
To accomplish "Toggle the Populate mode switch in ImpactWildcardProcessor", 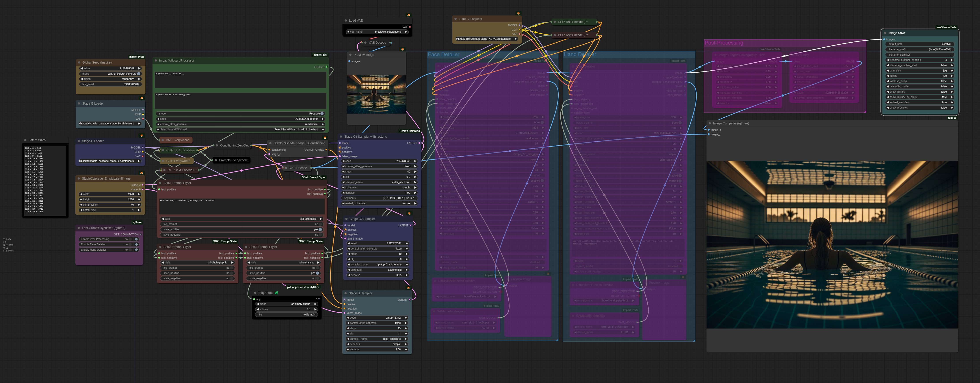I will coord(322,113).
